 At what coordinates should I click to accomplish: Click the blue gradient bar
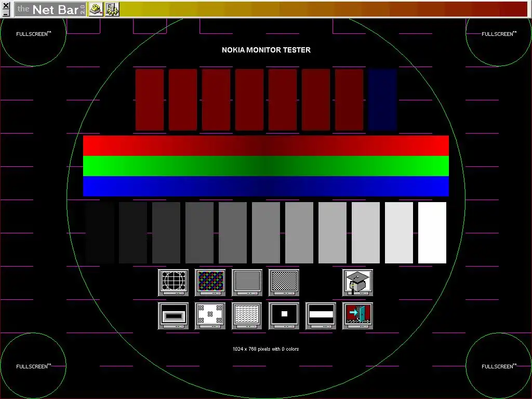pos(266,186)
